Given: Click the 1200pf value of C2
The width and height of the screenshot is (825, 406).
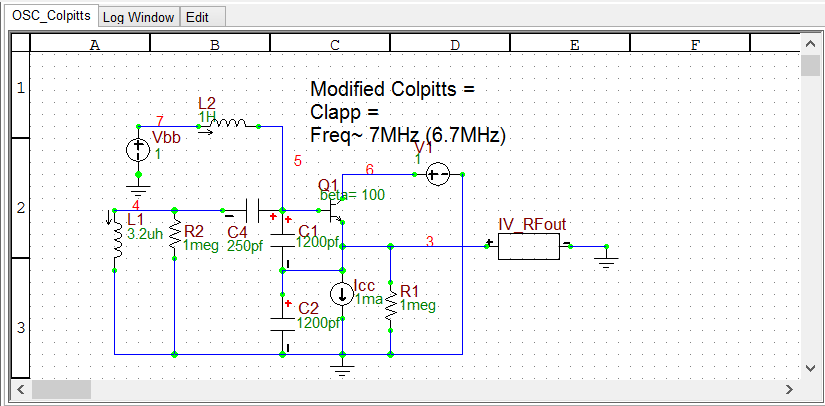Looking at the screenshot, I should coord(318,322).
